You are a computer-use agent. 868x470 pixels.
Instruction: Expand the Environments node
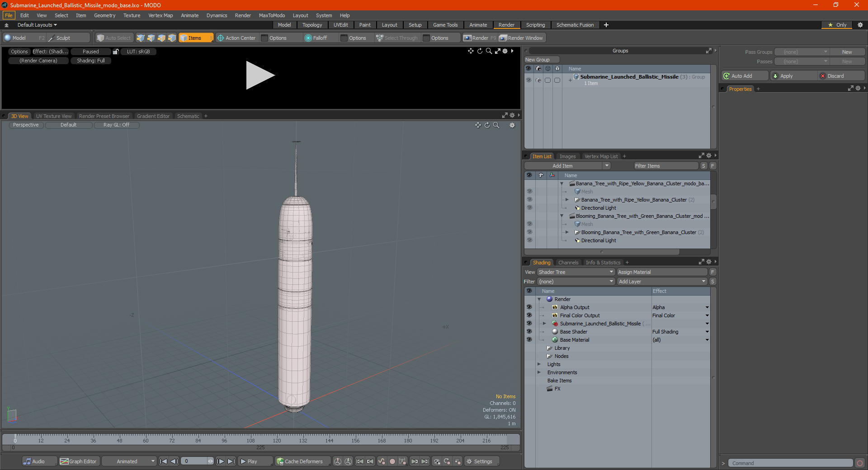pos(539,372)
